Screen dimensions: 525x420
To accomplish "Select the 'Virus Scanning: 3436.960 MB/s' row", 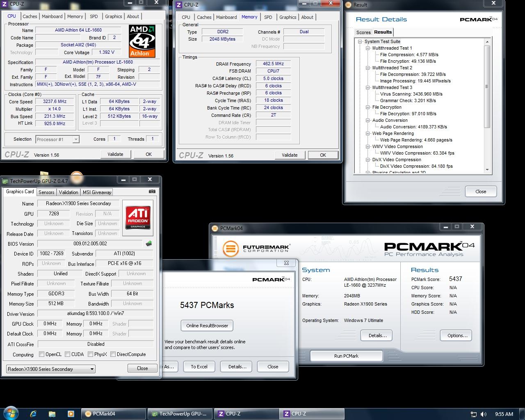I will click(411, 94).
